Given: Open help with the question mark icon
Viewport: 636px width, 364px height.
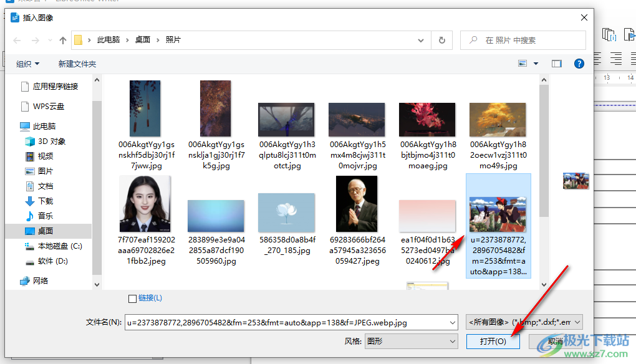Looking at the screenshot, I should 579,63.
